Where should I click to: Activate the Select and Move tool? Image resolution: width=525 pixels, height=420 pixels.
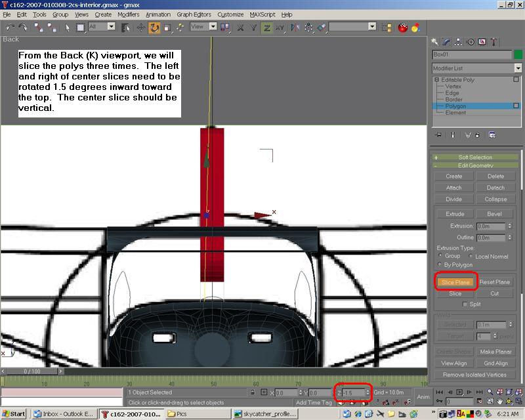pyautogui.click(x=141, y=28)
